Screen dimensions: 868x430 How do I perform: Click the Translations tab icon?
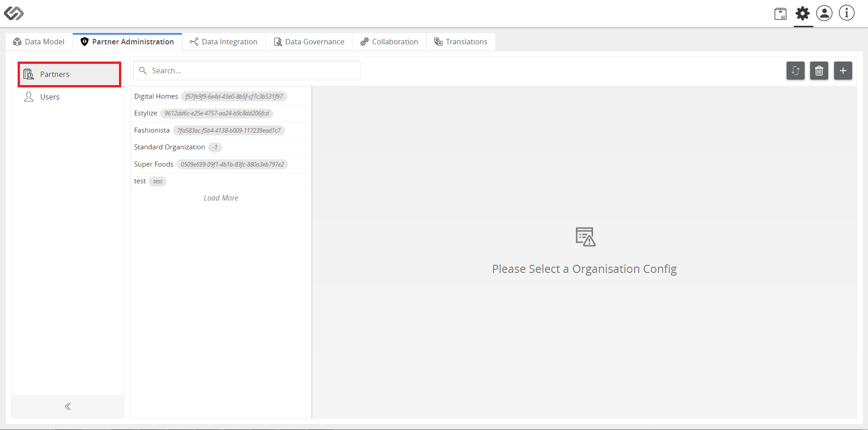tap(438, 42)
